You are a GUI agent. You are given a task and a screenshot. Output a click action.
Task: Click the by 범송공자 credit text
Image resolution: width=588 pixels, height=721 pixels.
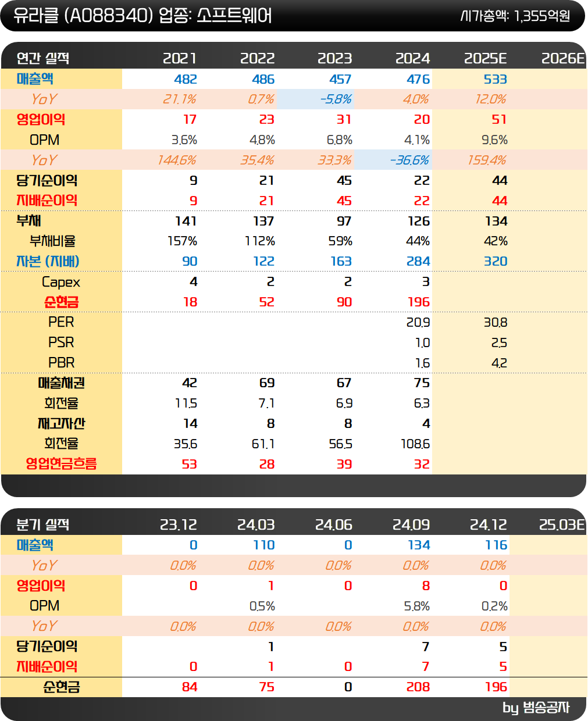[536, 708]
